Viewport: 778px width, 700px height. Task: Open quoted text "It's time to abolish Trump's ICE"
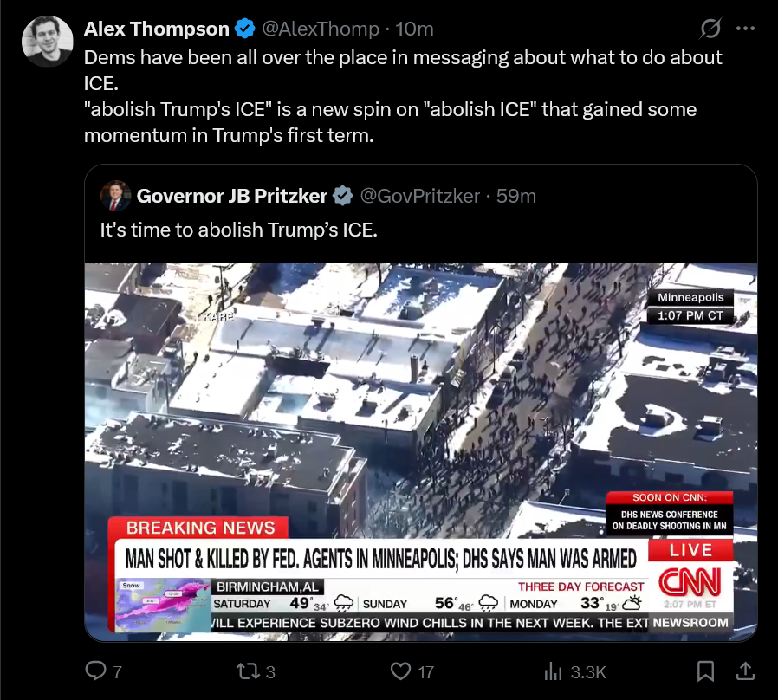[238, 230]
